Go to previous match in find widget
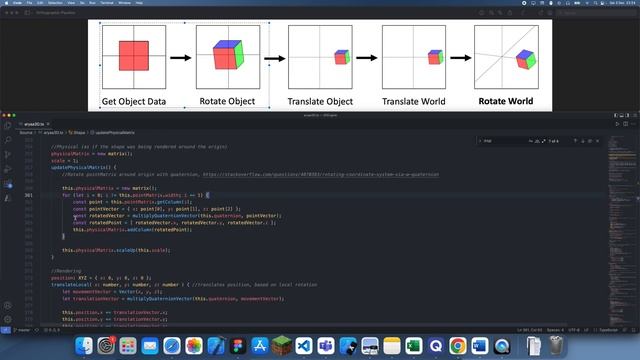 [575, 141]
